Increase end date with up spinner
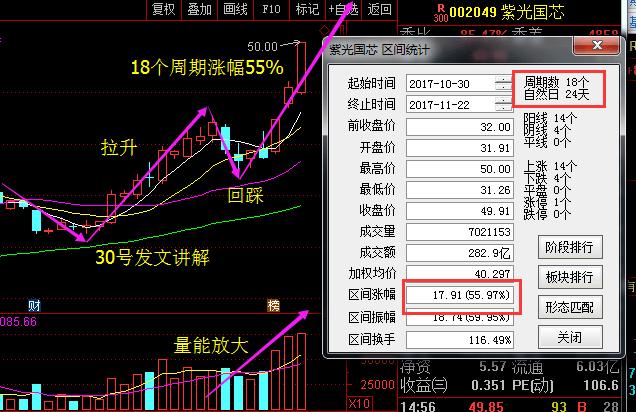This screenshot has width=636, height=412. [x=503, y=101]
